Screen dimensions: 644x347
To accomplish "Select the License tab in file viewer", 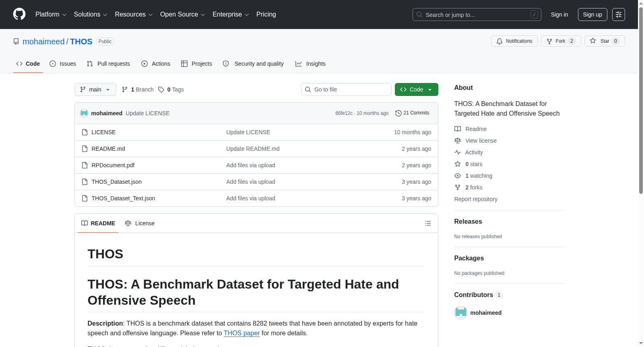I will [x=140, y=223].
